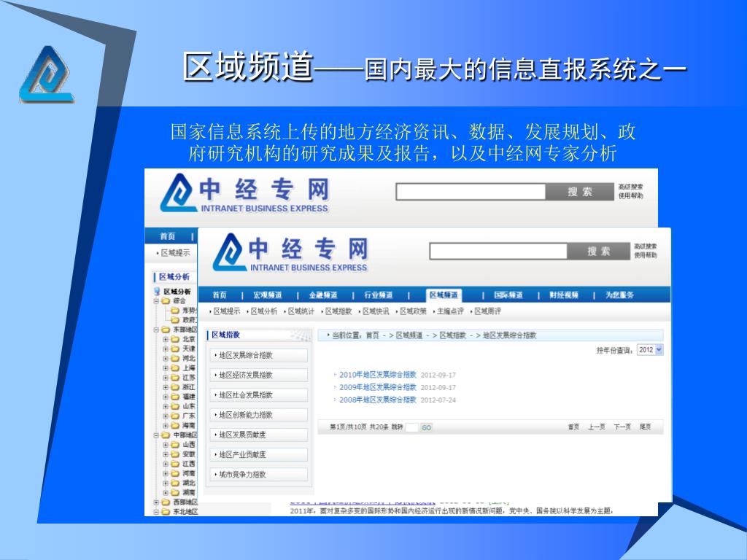Click the page number jump input box

(x=411, y=427)
